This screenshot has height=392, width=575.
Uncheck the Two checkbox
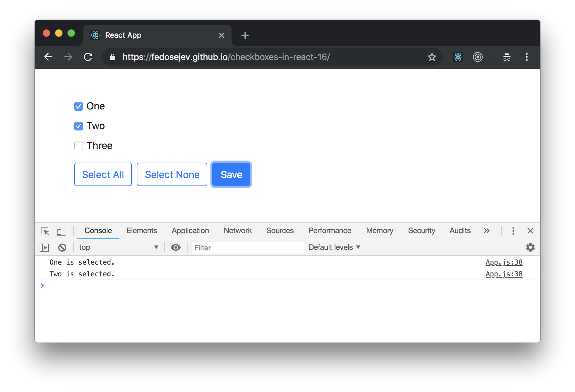click(x=79, y=126)
